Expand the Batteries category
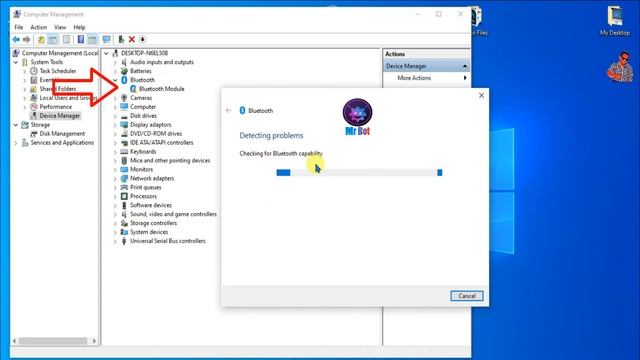Screen dimensions: 640x360 point(115,71)
